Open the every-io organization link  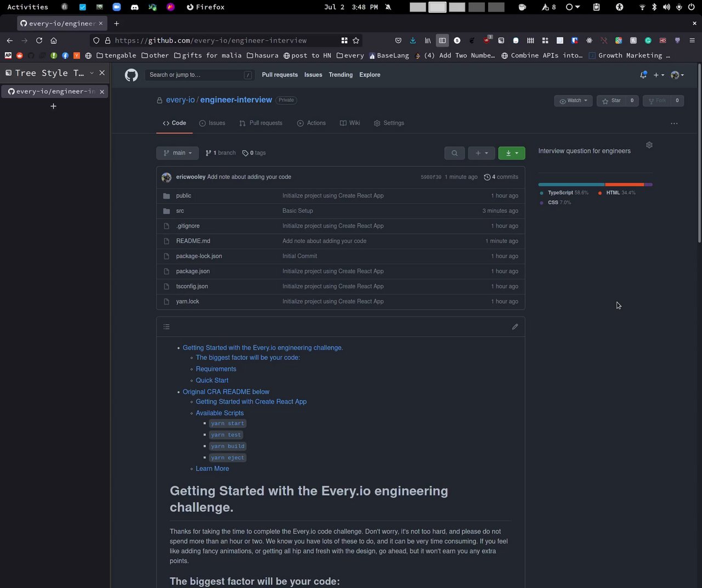(x=180, y=100)
